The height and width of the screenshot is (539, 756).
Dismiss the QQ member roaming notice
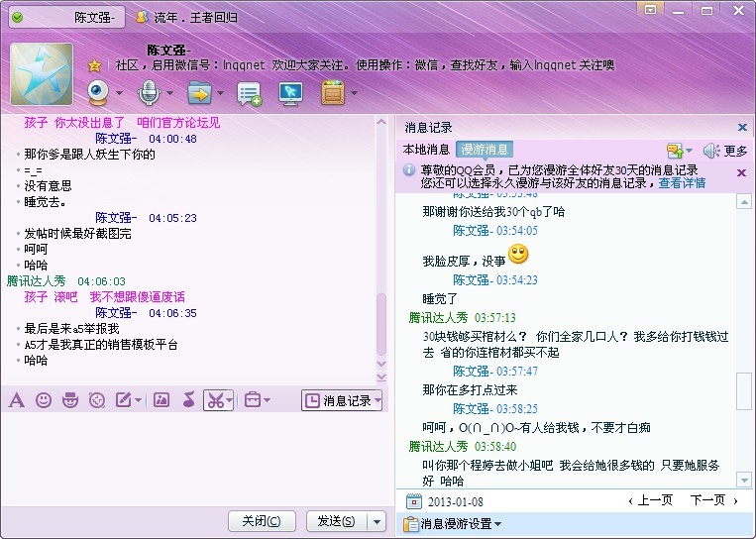point(742,172)
